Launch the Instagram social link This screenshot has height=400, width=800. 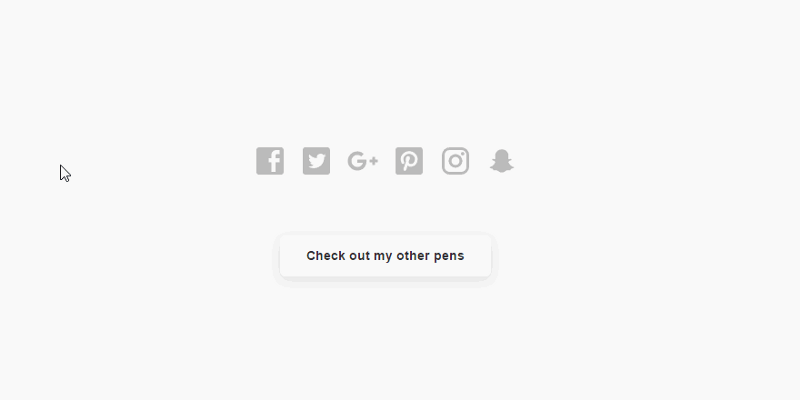click(456, 161)
